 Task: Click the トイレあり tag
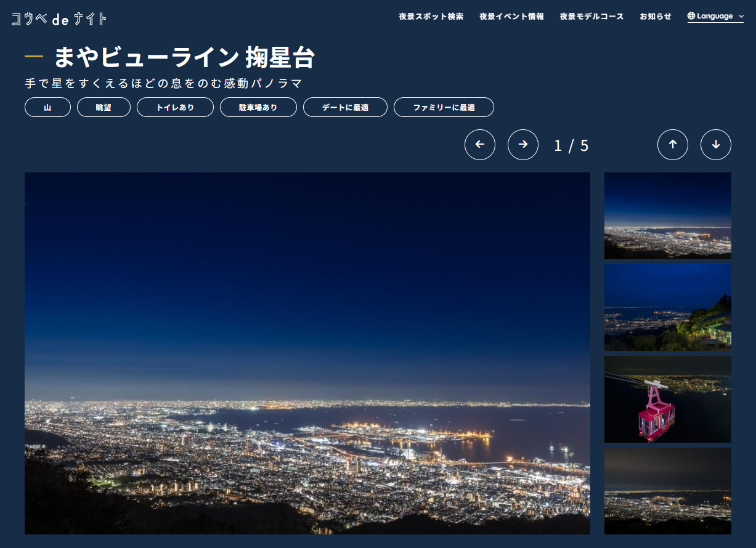[175, 107]
